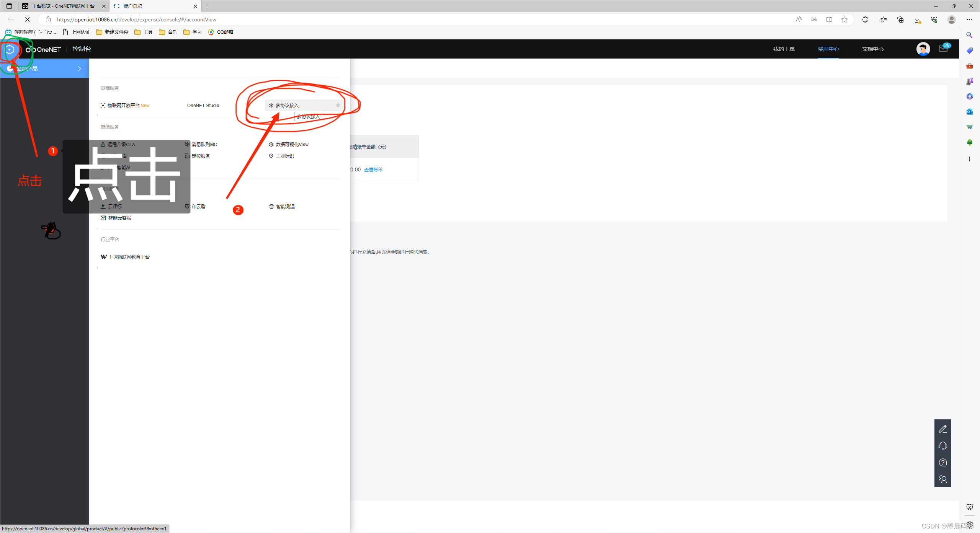Click the floating help question icon

[943, 463]
